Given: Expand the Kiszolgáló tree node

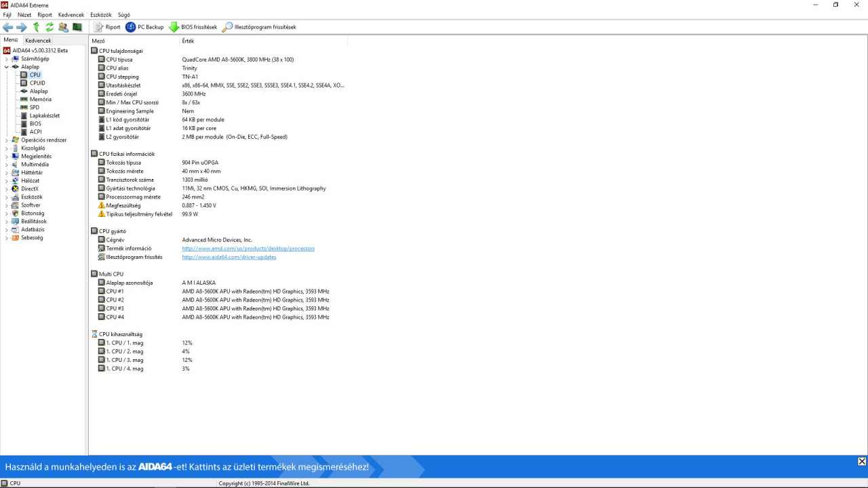Looking at the screenshot, I should tap(7, 148).
